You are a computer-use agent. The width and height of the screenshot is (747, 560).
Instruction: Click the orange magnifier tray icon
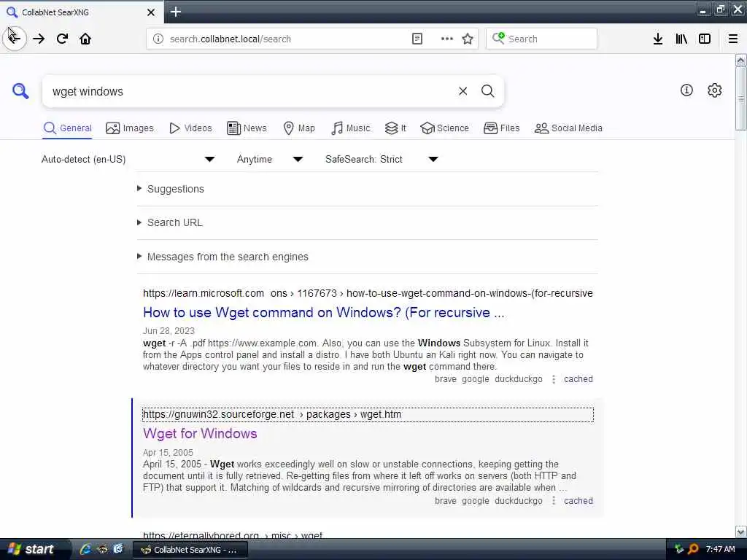tap(693, 549)
